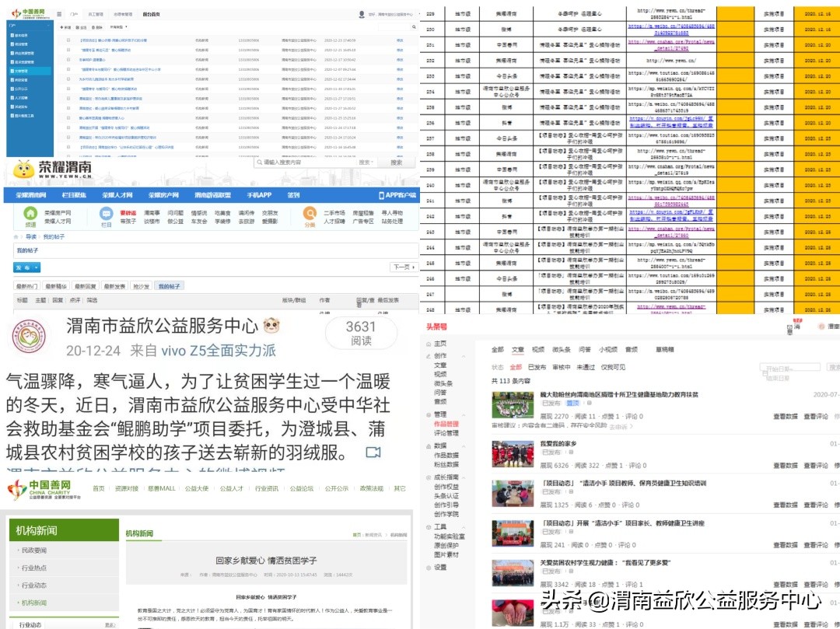Open the 发布 dropdown arrow on forum page

tap(37, 267)
